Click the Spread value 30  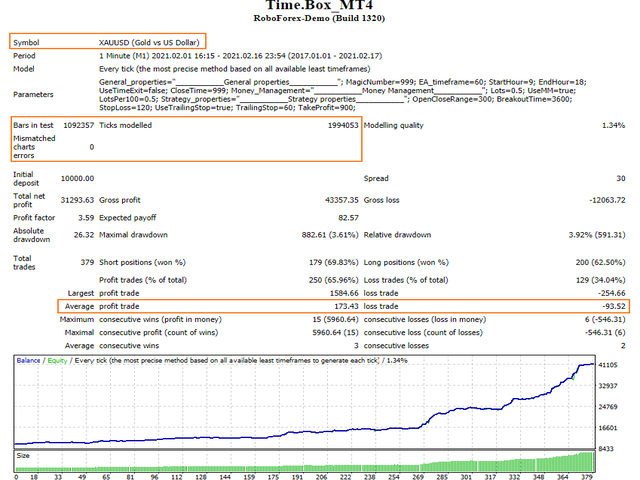[621, 178]
